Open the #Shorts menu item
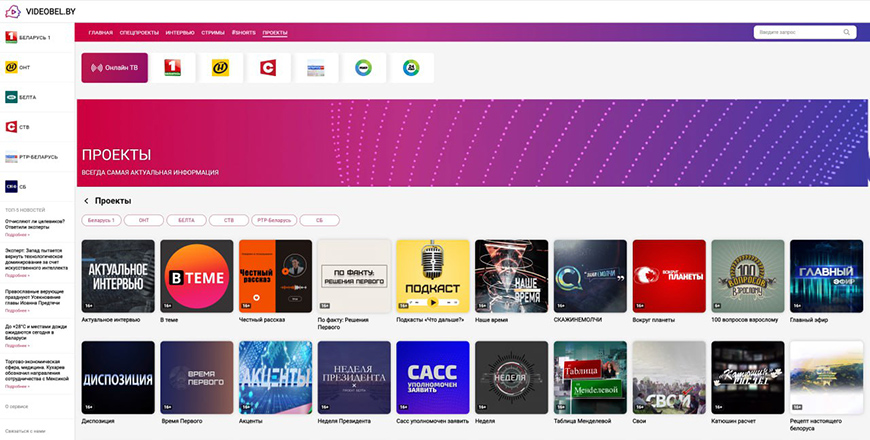870x440 pixels. click(x=243, y=33)
